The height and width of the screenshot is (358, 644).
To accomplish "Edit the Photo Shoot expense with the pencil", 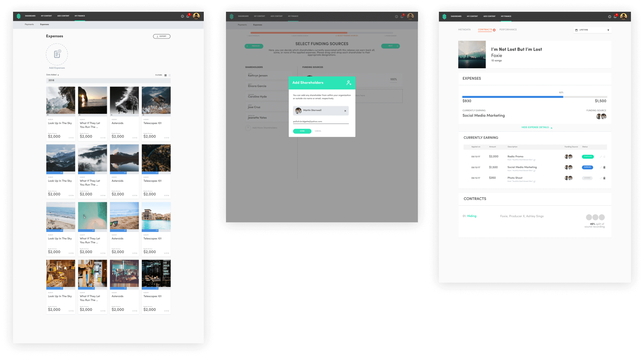I will (x=601, y=178).
